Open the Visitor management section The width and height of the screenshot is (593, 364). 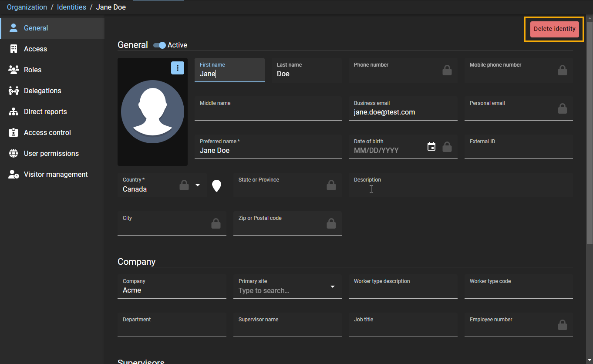pyautogui.click(x=52, y=175)
